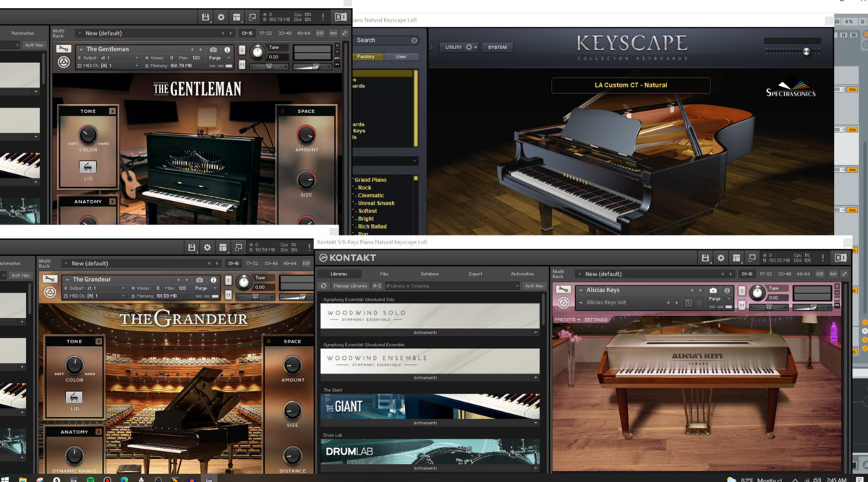Adjust the Color knob in Gentleman's Tone panel
This screenshot has height=482, width=868.
88,134
